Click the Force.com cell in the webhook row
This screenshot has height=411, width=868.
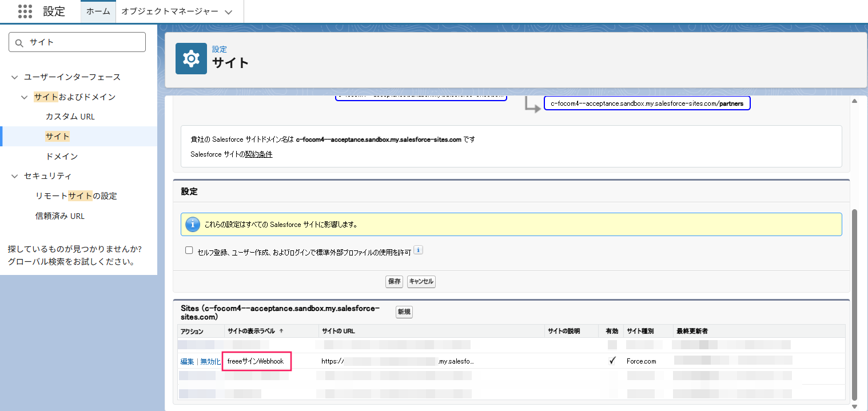point(642,361)
